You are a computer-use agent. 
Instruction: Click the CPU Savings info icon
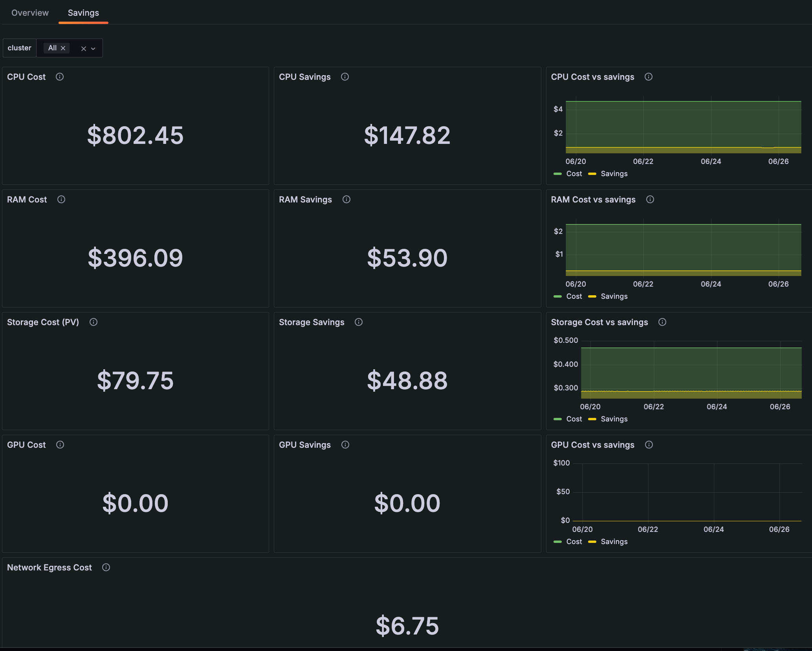coord(345,77)
